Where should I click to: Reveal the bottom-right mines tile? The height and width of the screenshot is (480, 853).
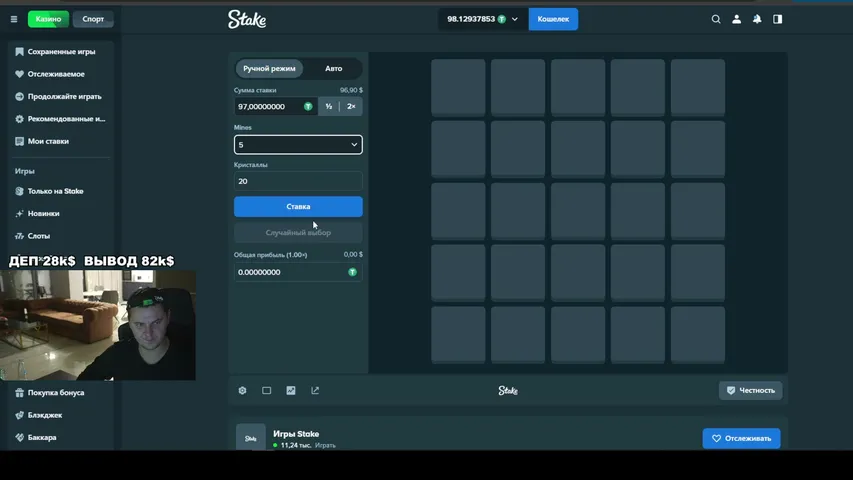point(697,335)
